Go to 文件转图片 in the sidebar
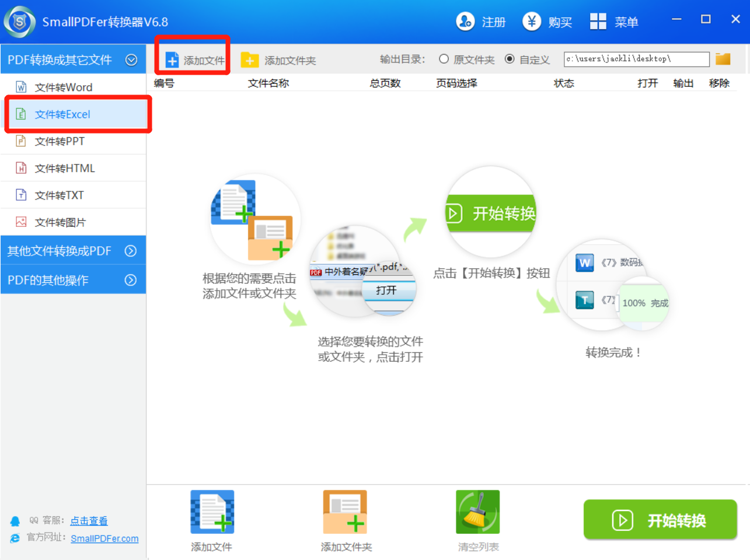 [74, 222]
